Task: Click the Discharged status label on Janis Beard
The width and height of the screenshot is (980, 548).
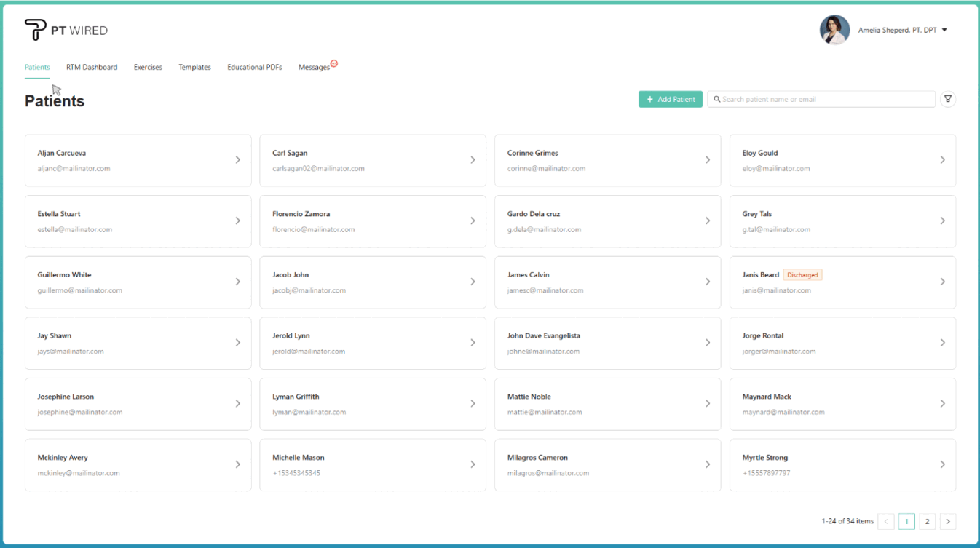Action: click(802, 274)
